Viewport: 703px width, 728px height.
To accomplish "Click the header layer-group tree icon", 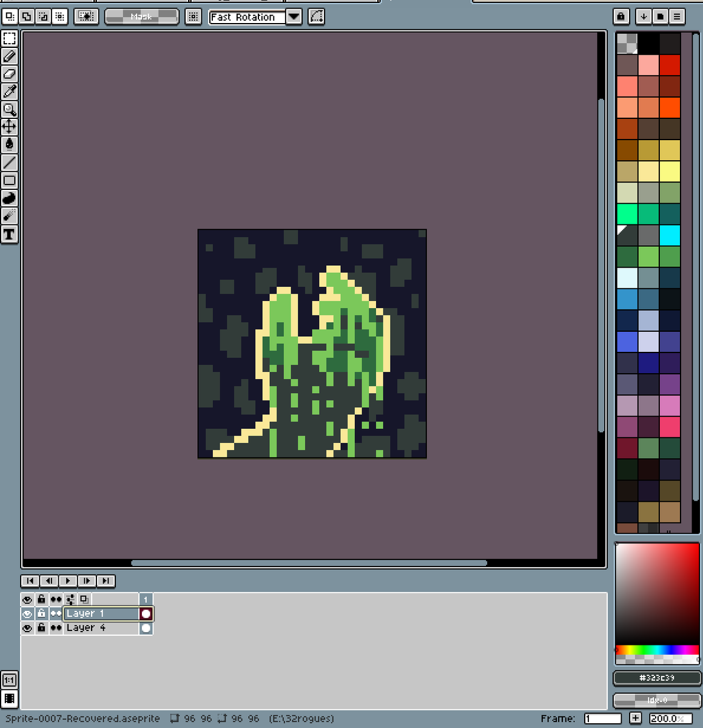I will (x=70, y=599).
